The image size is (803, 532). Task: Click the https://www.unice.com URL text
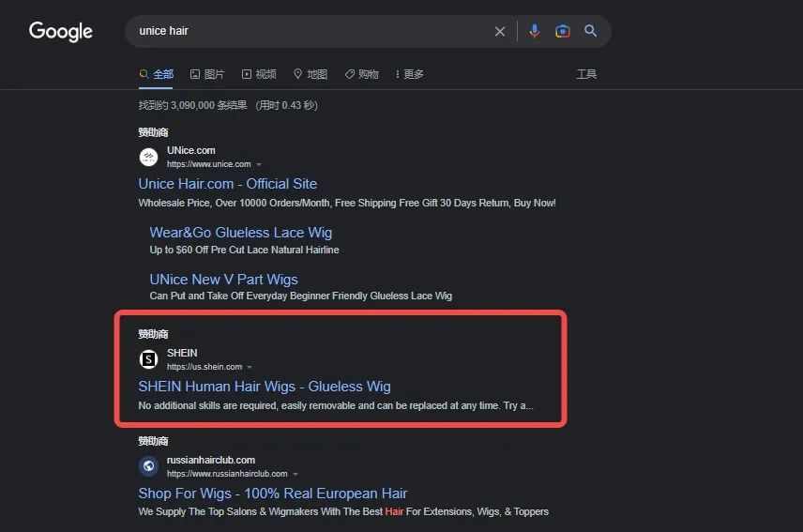pyautogui.click(x=209, y=164)
